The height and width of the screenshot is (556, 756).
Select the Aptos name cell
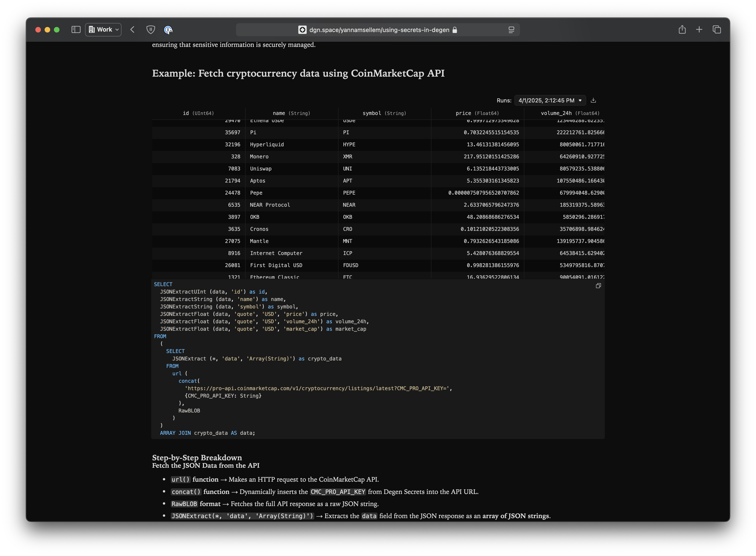(x=292, y=181)
